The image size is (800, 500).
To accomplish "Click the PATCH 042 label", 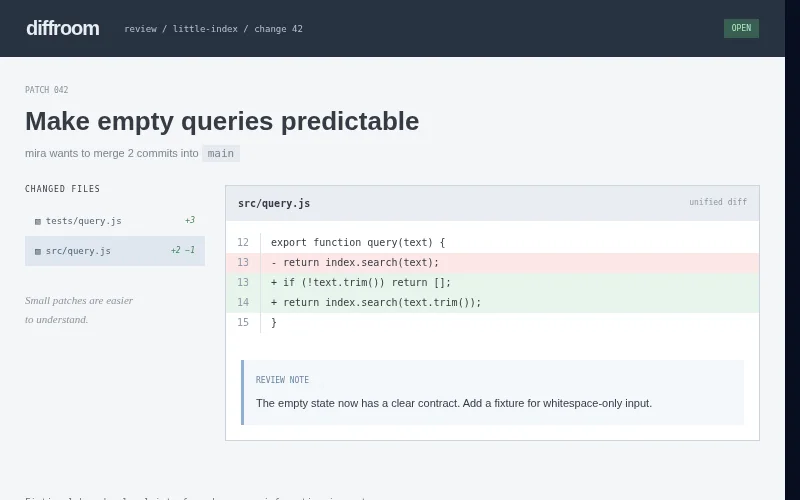I will pyautogui.click(x=46, y=90).
